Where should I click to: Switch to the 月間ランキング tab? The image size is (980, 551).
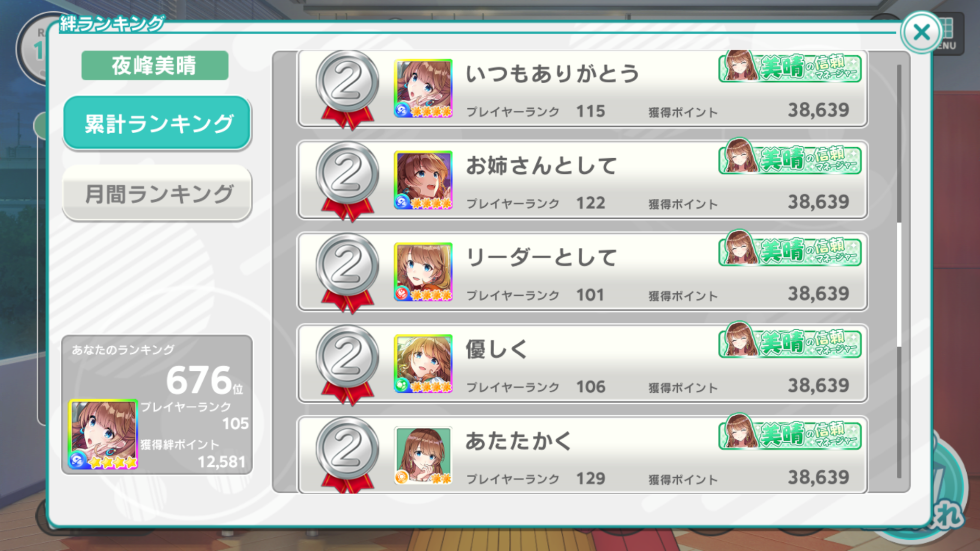click(157, 193)
